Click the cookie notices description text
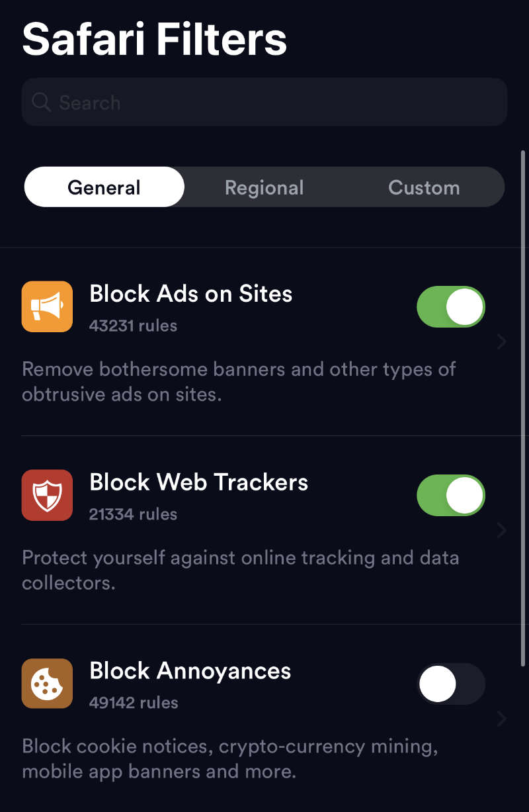The image size is (529, 812). coord(230,759)
